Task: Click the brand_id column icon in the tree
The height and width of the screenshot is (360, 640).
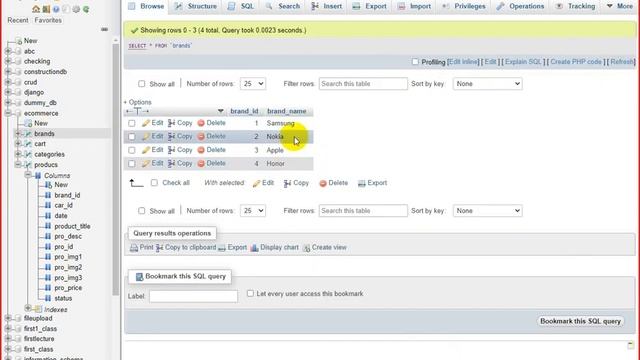Action: click(x=48, y=195)
